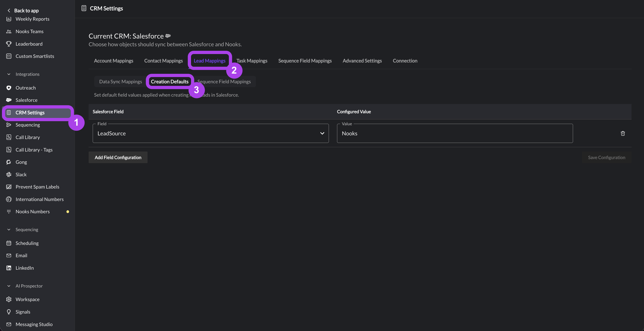Click the Current CRM: Salesforce heading
This screenshot has width=644, height=331.
(126, 36)
